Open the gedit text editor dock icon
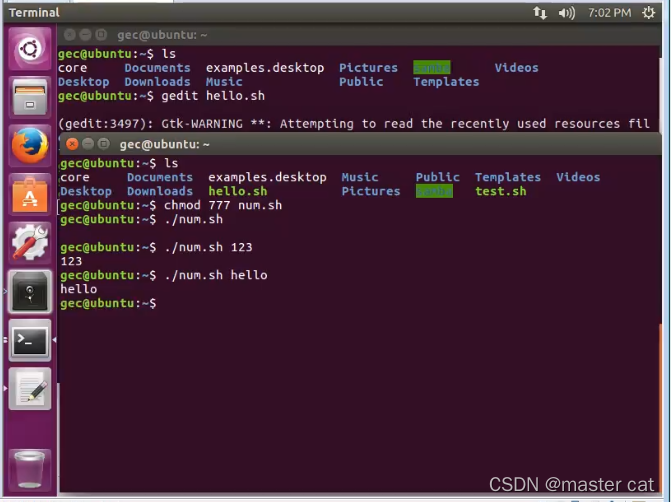 (x=30, y=389)
